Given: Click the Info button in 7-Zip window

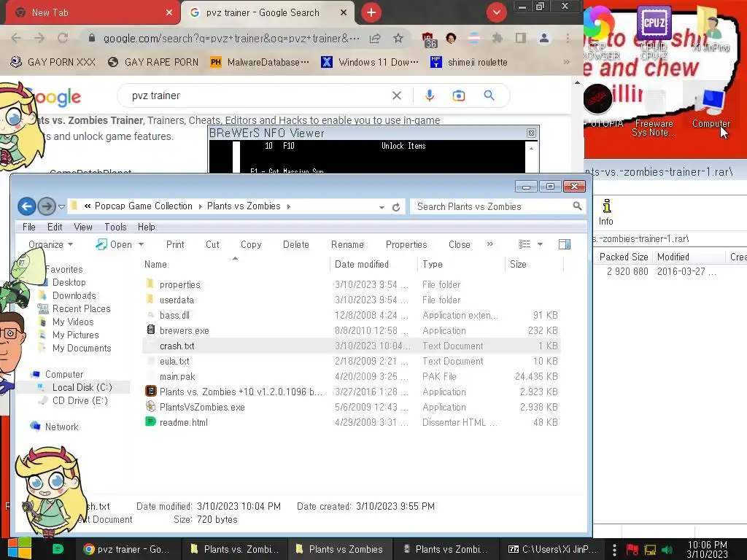Looking at the screenshot, I should coord(606,212).
